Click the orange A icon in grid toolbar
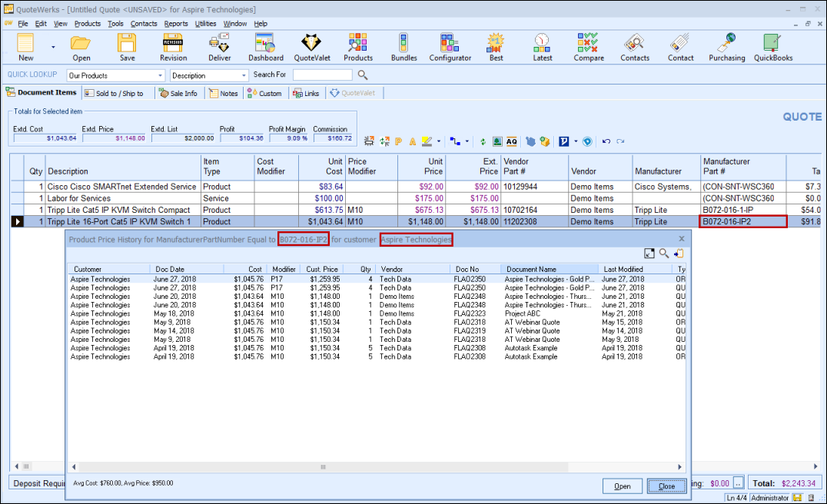The height and width of the screenshot is (504, 827). (413, 141)
